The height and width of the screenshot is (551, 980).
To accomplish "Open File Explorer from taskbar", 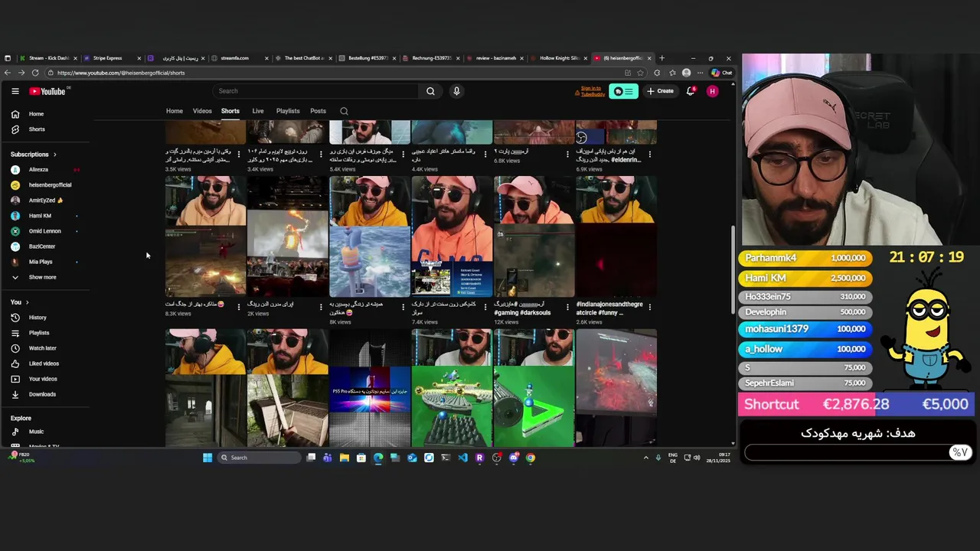I will (345, 458).
